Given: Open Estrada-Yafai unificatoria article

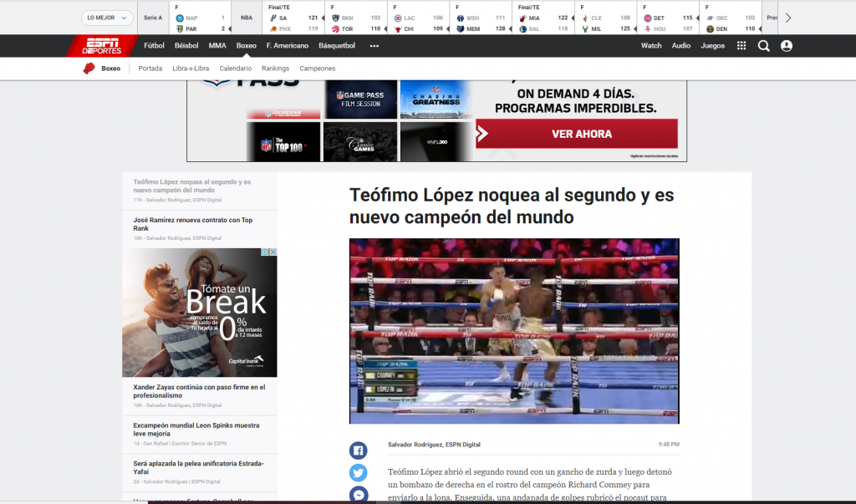Looking at the screenshot, I should (198, 467).
